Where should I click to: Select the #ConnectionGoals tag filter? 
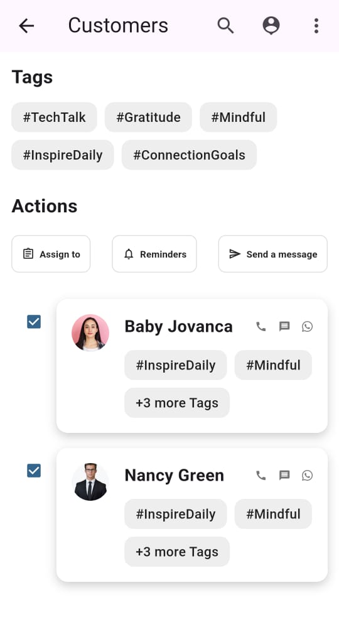189,155
